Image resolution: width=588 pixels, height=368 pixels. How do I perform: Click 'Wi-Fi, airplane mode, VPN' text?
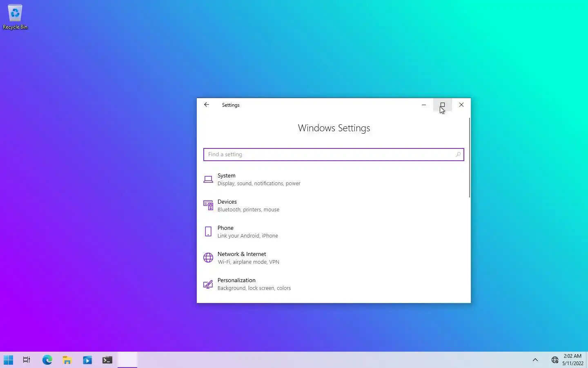tap(248, 262)
